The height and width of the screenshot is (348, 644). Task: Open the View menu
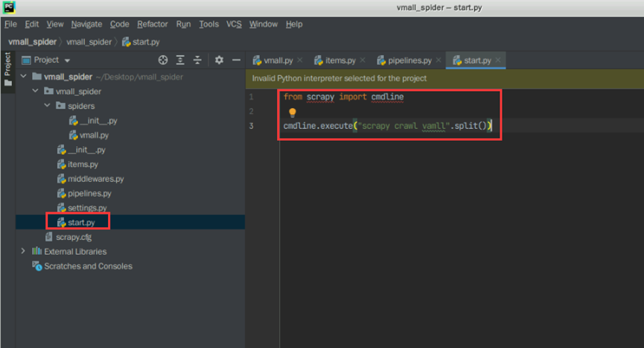(54, 25)
